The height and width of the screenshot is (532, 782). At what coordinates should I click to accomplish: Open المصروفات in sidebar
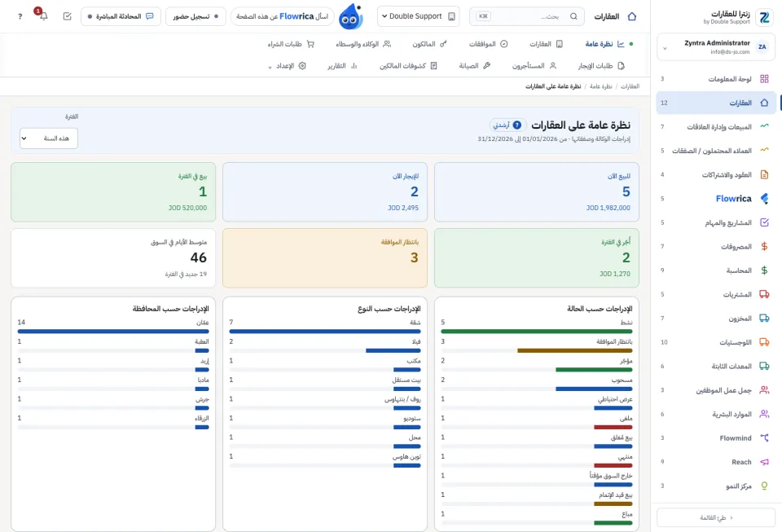(x=716, y=246)
